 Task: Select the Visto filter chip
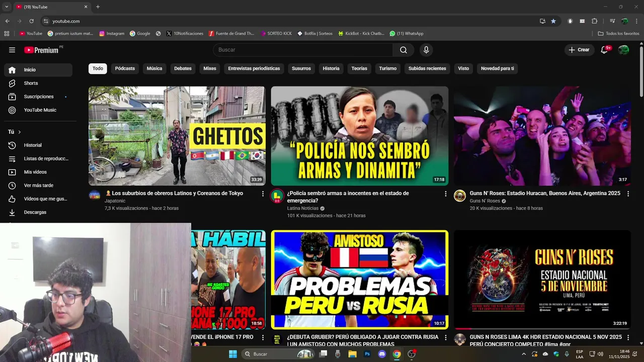(463, 68)
